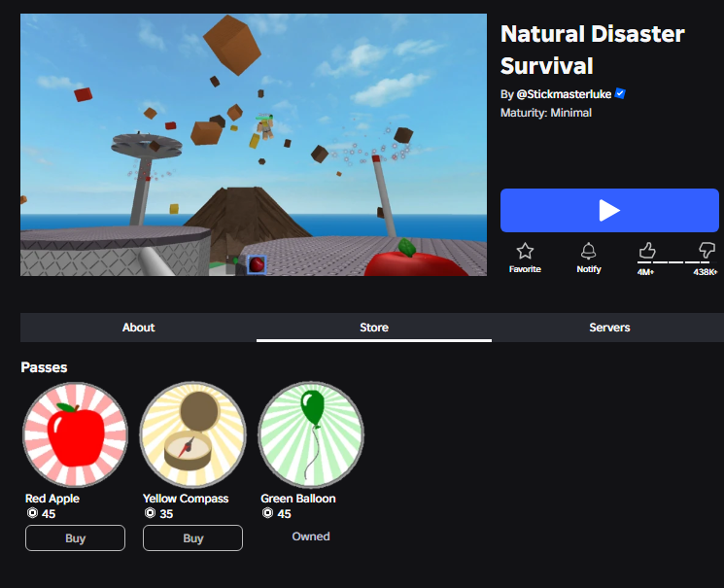This screenshot has height=588, width=724.
Task: Open the Yellow Compass pass image
Action: click(193, 434)
